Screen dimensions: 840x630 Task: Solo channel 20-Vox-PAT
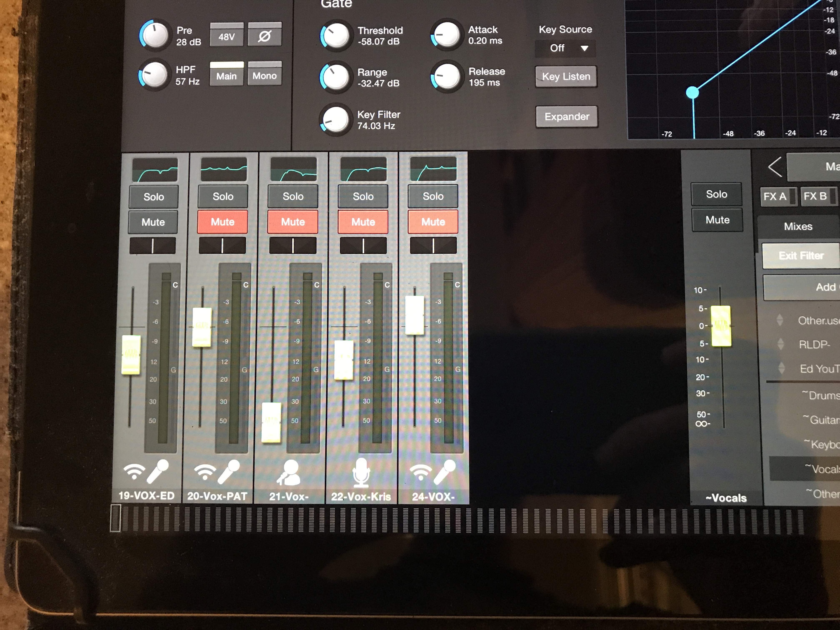click(223, 196)
